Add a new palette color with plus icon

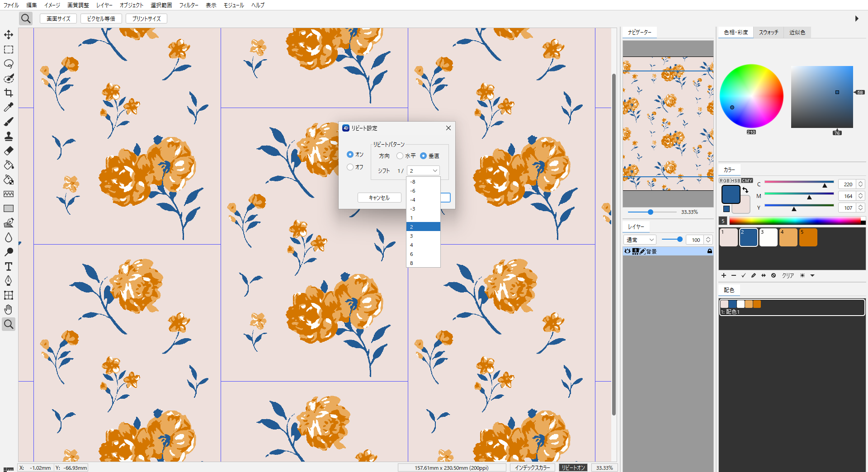point(724,275)
